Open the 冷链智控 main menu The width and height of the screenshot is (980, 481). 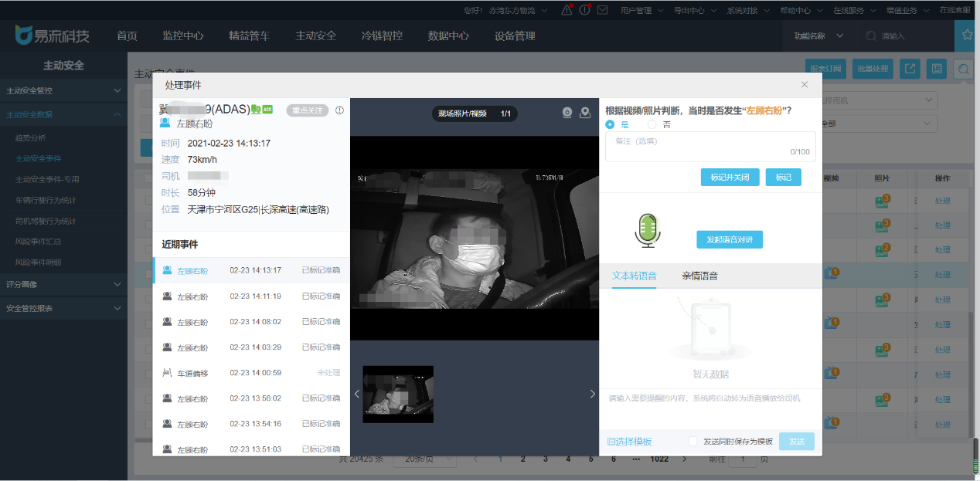(382, 36)
